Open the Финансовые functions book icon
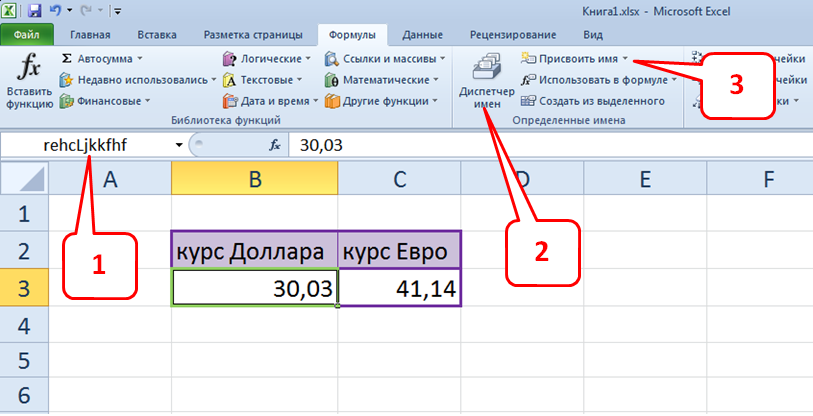This screenshot has height=416, width=813. click(x=67, y=101)
